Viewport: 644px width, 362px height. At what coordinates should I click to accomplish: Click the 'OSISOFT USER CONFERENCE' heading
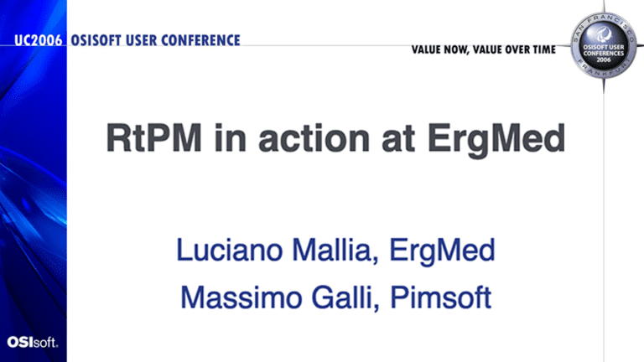[156, 40]
